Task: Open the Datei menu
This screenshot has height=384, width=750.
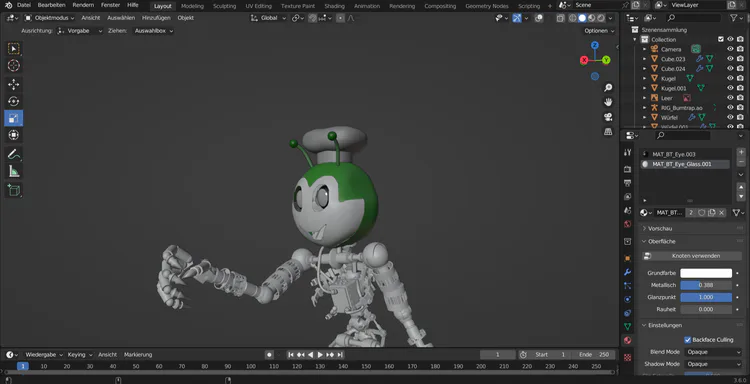Action: (x=23, y=5)
